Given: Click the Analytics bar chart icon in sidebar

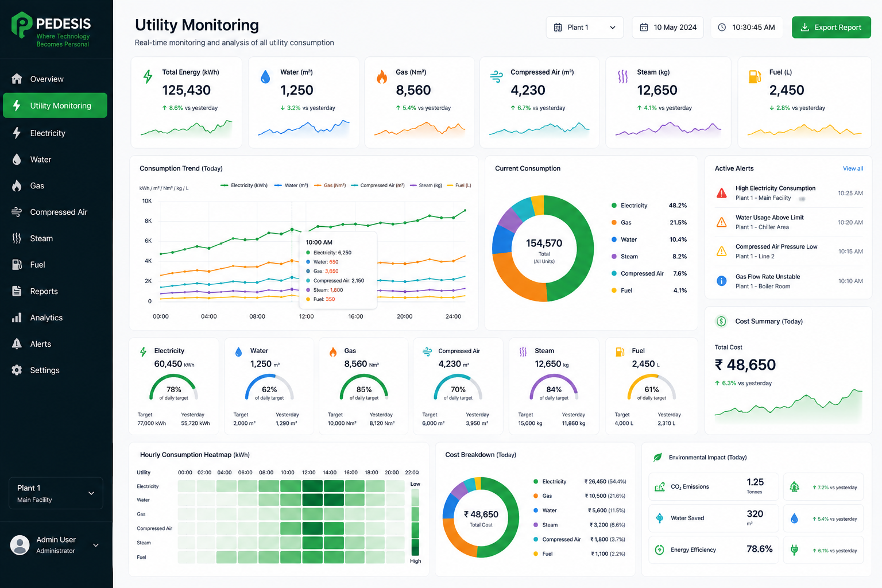Looking at the screenshot, I should [17, 318].
